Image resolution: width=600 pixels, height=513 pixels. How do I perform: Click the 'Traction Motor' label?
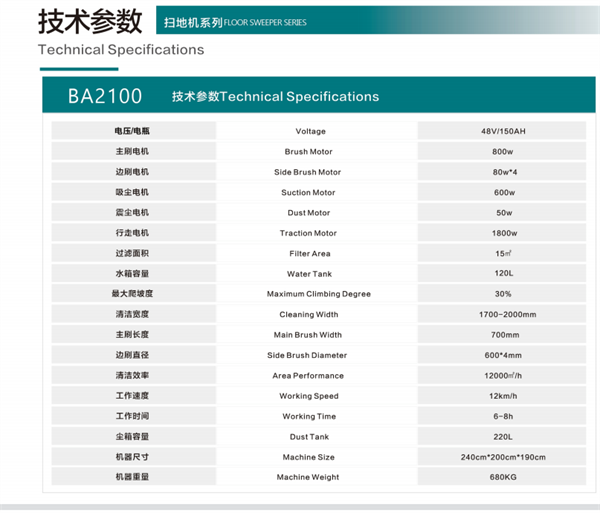pos(308,233)
